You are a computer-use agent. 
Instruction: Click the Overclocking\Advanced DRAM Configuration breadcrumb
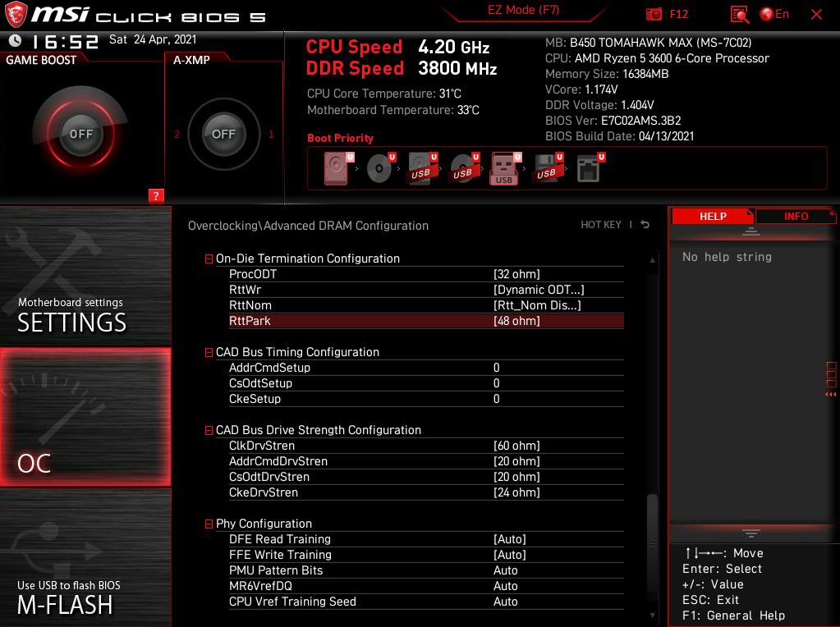click(x=308, y=226)
